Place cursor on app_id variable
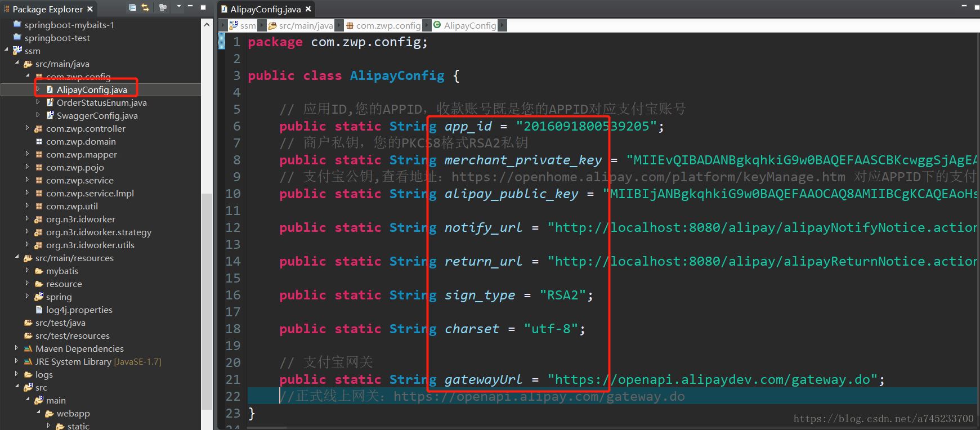The width and height of the screenshot is (980, 430). (x=468, y=126)
